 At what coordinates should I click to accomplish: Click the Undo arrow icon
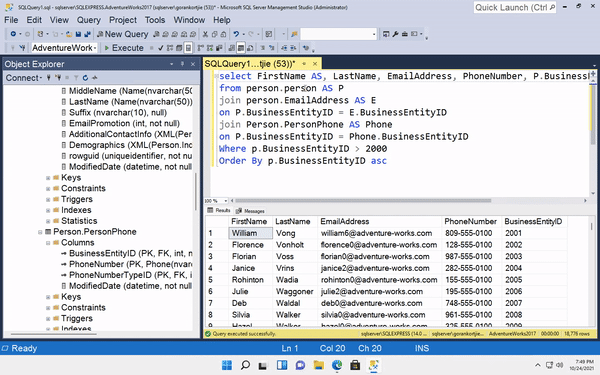236,34
